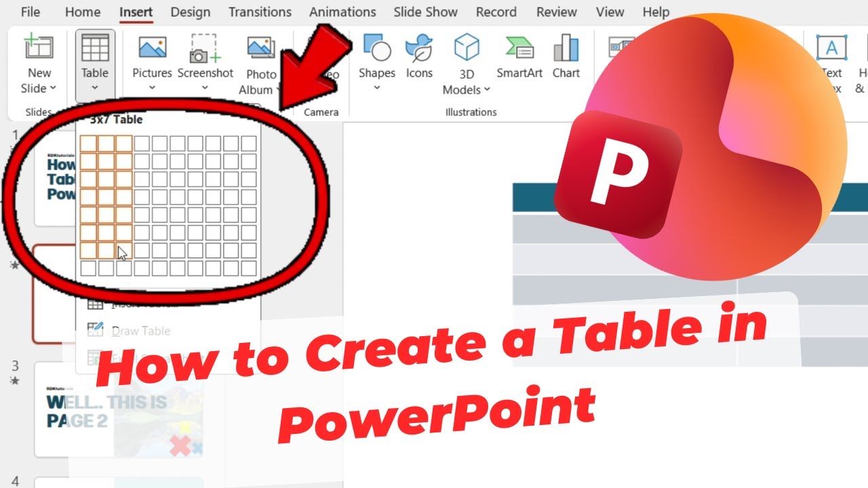Select the 3x7 table grid cell
Image resolution: width=868 pixels, height=488 pixels.
point(123,251)
